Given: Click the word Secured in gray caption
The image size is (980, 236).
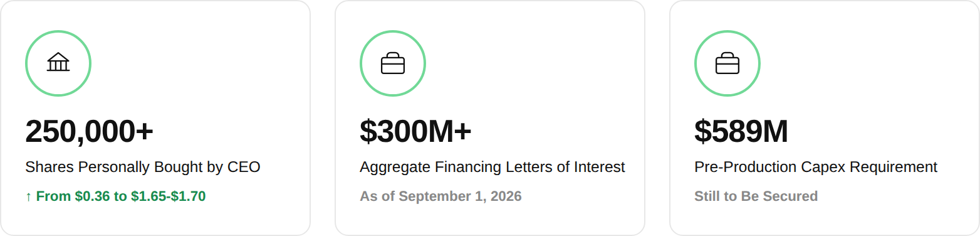Looking at the screenshot, I should click(x=793, y=196).
